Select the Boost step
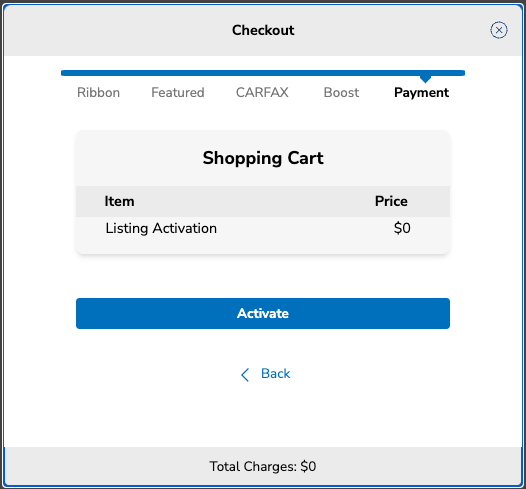The image size is (526, 489). tap(341, 93)
